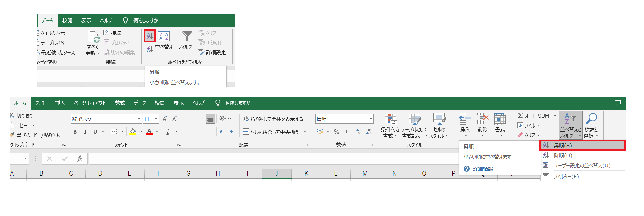Expand the フィル fill dropdown
This screenshot has height=216, width=644.
tap(538, 125)
